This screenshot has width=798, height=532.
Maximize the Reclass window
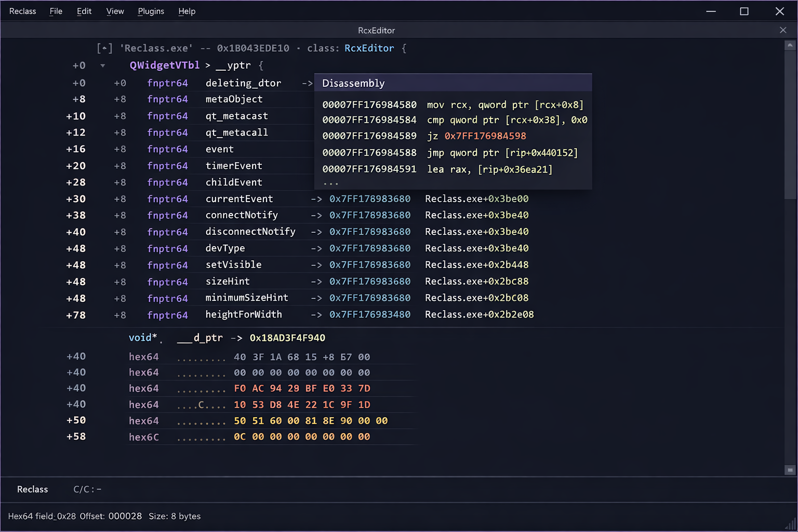[744, 11]
